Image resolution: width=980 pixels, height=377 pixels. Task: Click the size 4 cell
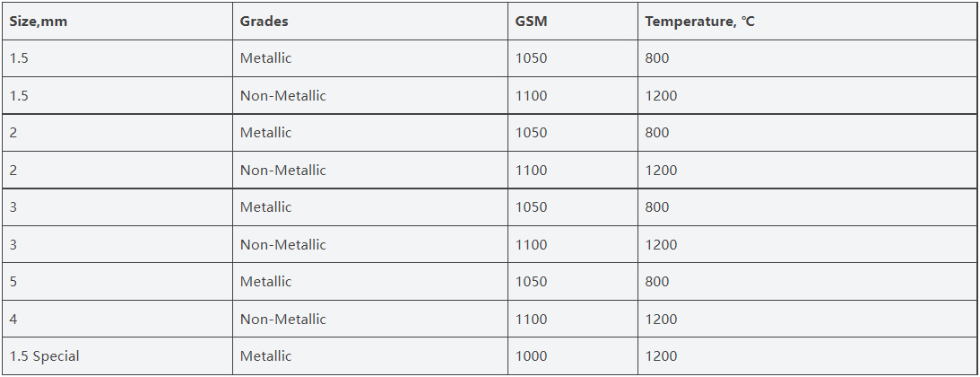[x=117, y=319]
